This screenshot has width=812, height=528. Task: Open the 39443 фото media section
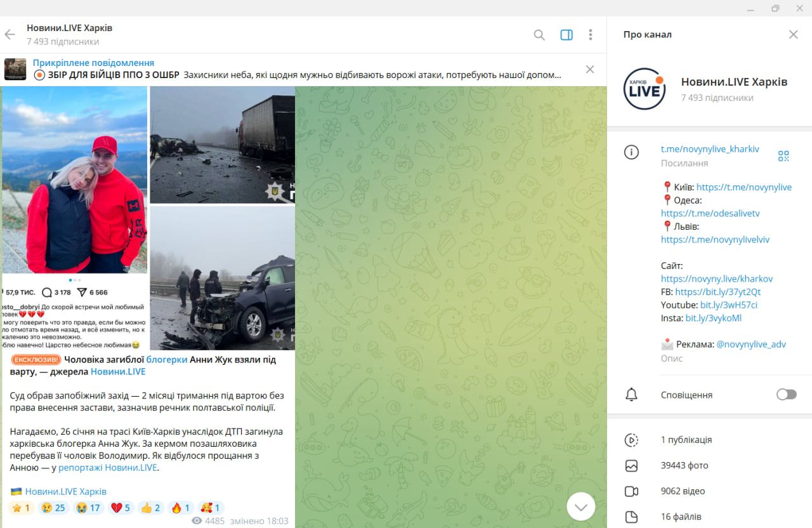684,465
